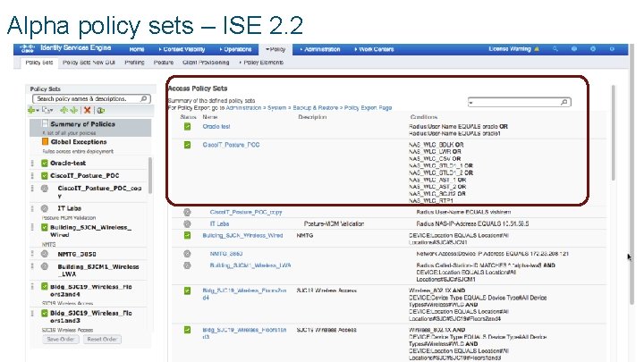The image size is (644, 362).
Task: Click drag handle beside CiscoIT_Posture_POC in left list
Action: (x=32, y=176)
